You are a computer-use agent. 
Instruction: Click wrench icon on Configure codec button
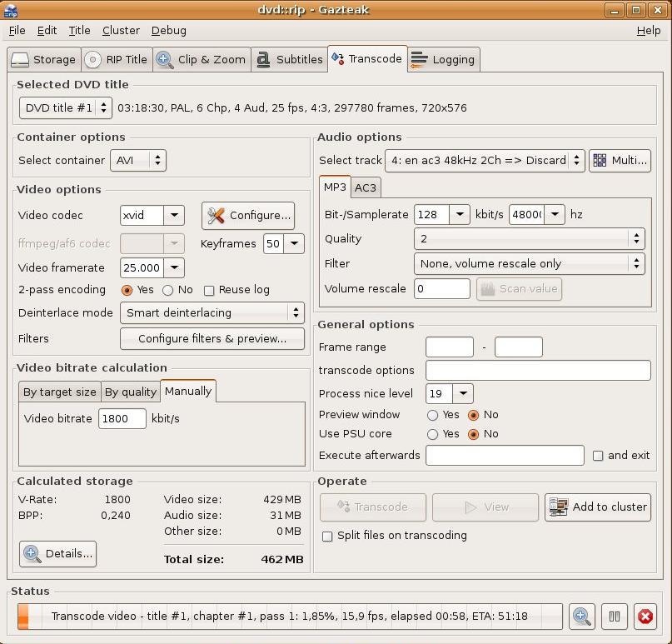coord(216,215)
